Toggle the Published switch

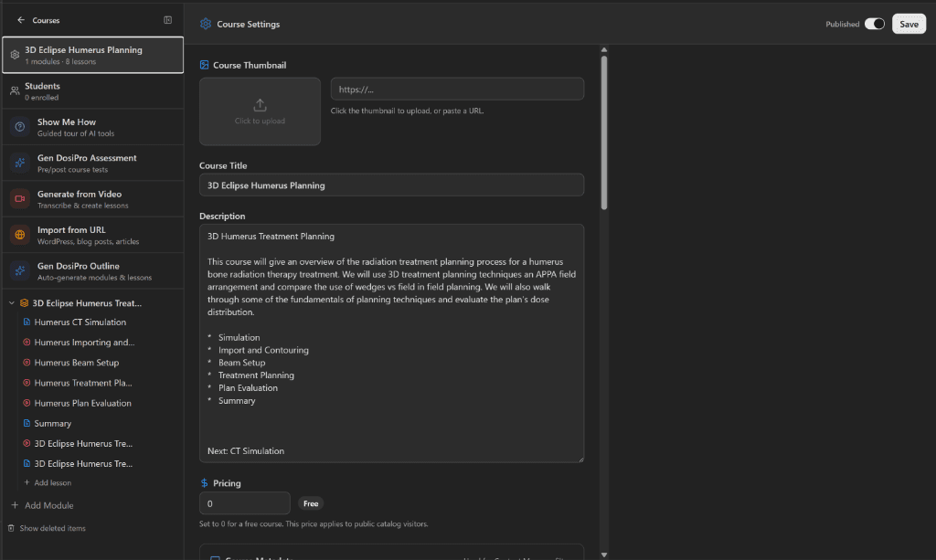[875, 24]
